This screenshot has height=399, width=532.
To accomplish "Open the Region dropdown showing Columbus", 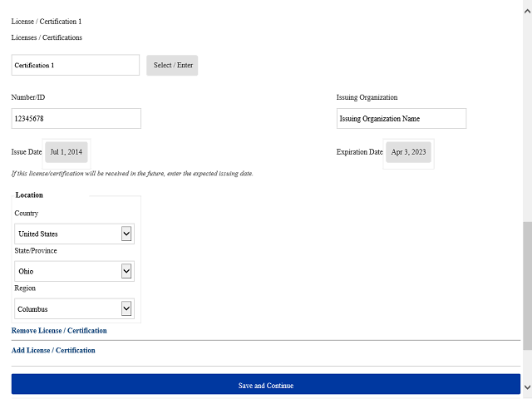I will point(74,308).
